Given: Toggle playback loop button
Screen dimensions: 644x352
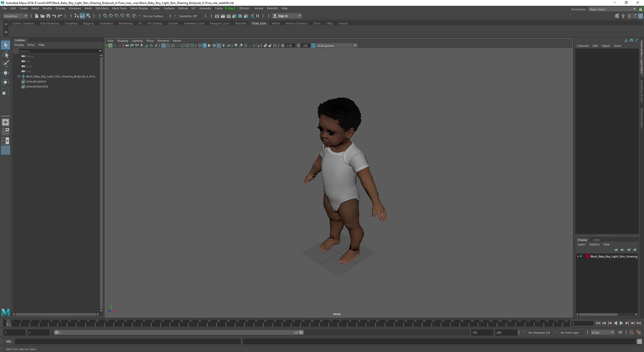Looking at the screenshot, I should point(620,332).
